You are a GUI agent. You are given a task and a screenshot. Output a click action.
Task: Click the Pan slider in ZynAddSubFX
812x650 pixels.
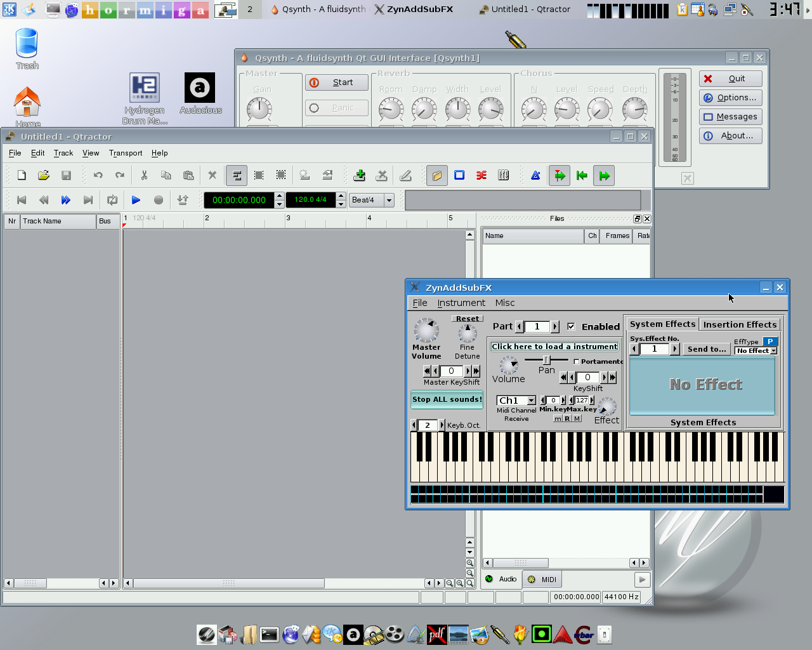pyautogui.click(x=546, y=360)
